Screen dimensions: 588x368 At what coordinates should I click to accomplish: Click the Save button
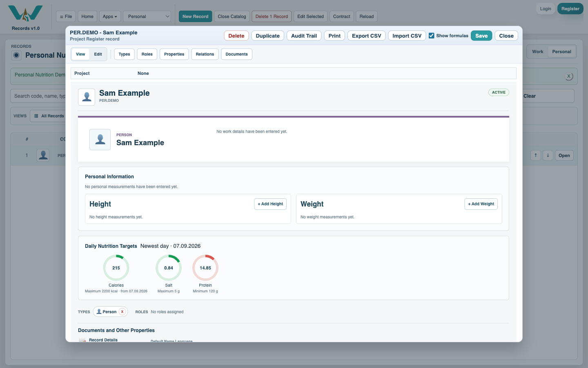tap(481, 36)
